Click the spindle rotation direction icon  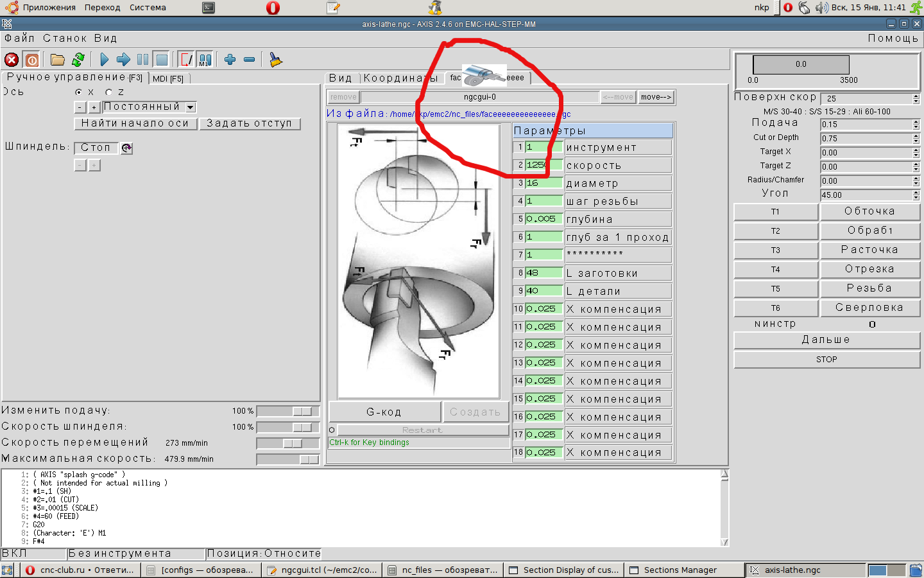(126, 148)
